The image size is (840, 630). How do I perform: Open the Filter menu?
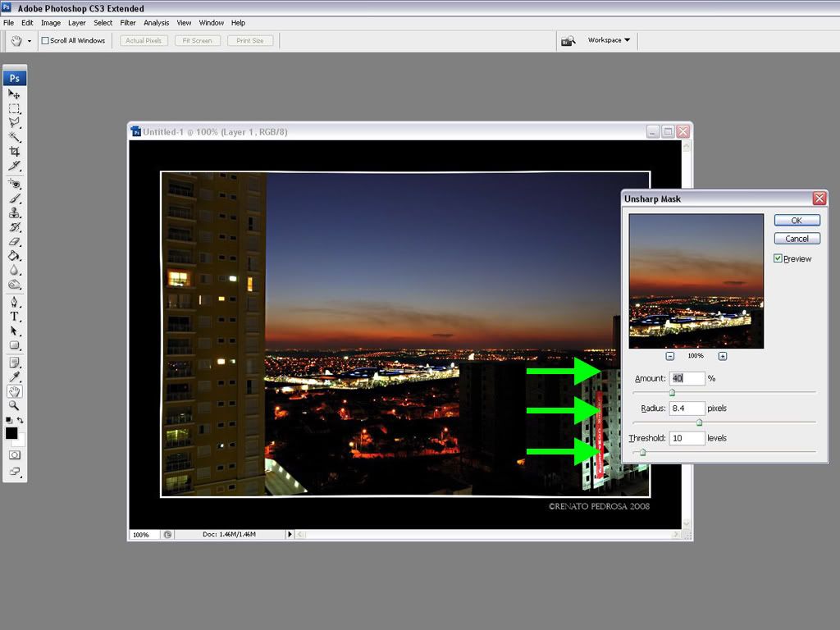(128, 23)
